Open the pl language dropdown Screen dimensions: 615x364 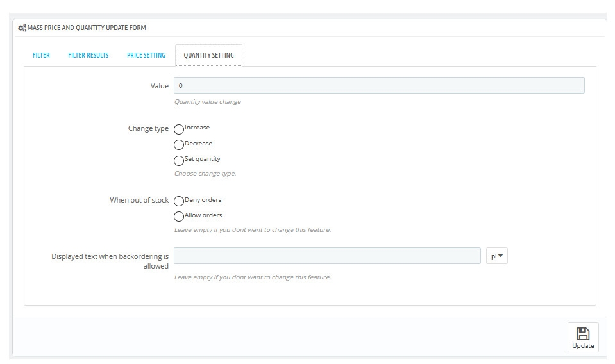[x=496, y=256]
